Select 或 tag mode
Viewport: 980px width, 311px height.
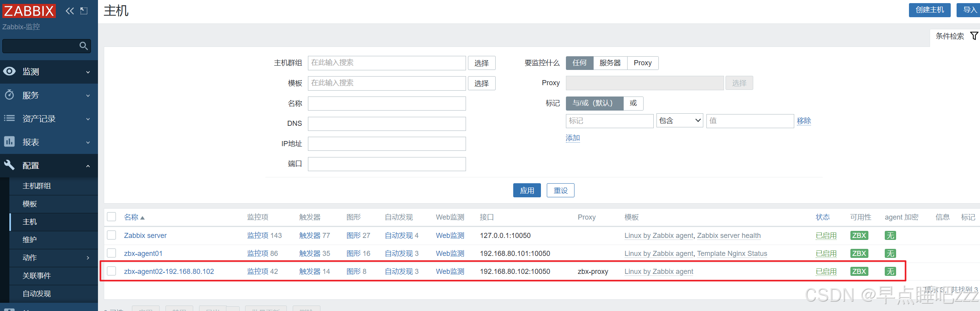pos(633,104)
